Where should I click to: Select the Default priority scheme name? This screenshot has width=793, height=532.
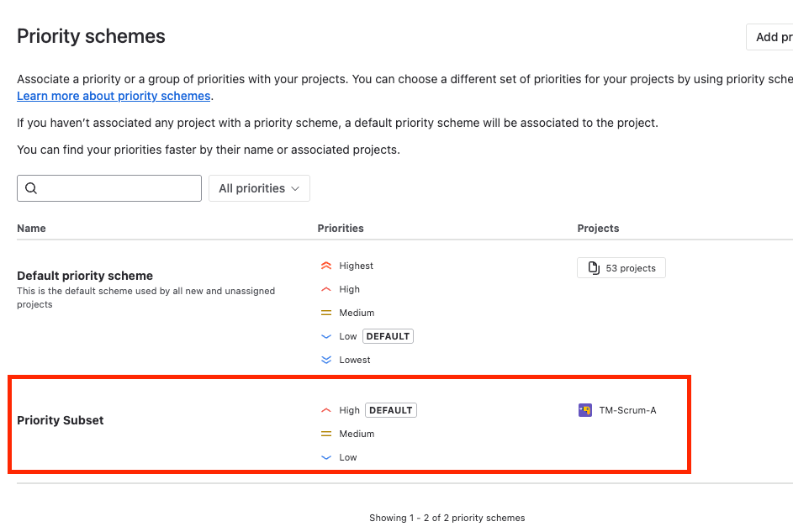[85, 276]
